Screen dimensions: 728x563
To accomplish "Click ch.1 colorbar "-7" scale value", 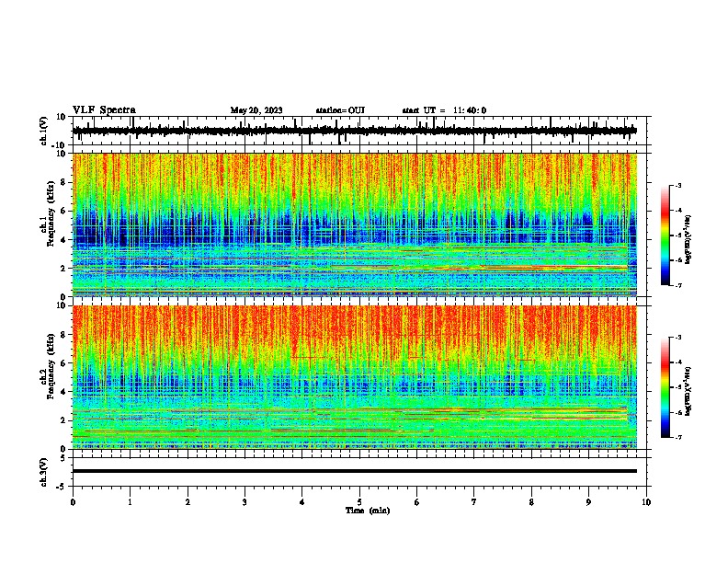I will (677, 285).
